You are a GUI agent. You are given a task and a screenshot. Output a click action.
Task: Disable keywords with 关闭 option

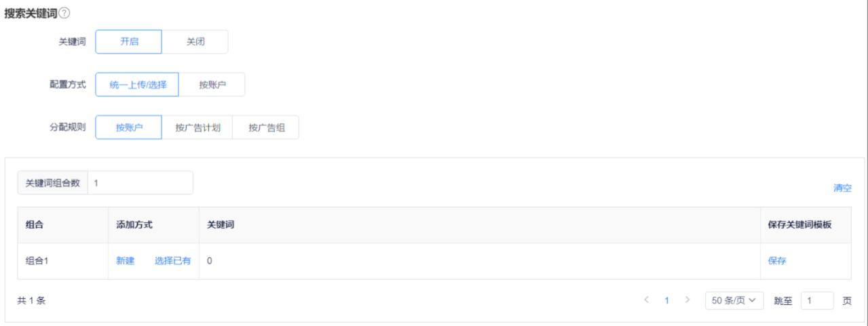tap(195, 41)
